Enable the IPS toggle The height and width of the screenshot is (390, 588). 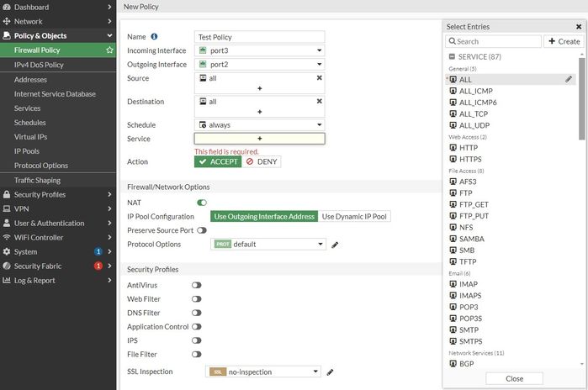tap(197, 340)
